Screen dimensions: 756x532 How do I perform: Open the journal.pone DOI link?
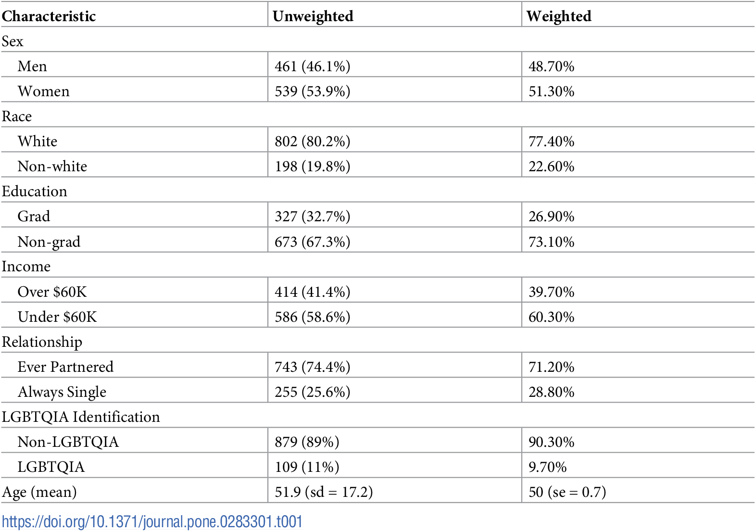click(152, 522)
